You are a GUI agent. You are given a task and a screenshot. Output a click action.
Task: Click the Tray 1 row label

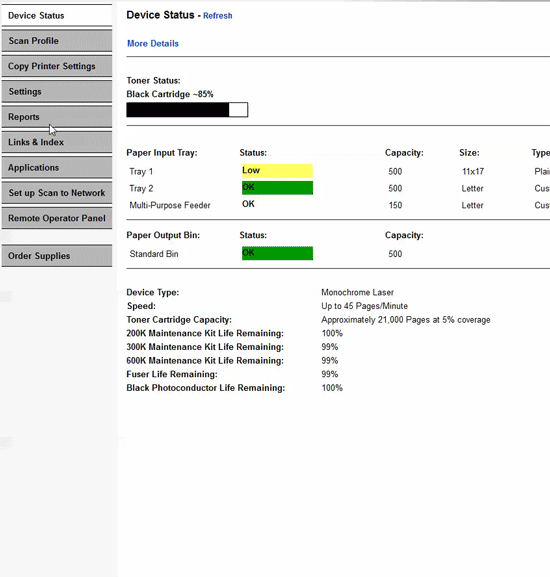141,171
